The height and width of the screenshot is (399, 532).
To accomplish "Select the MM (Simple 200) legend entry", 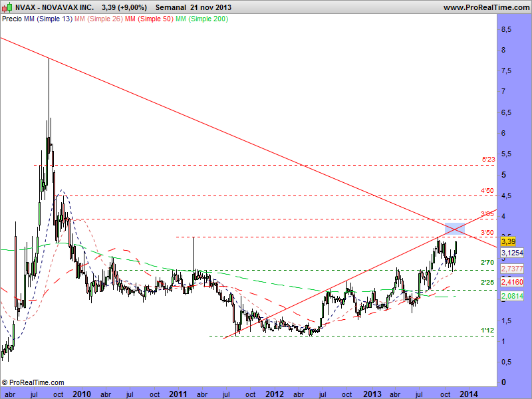I will pyautogui.click(x=201, y=19).
